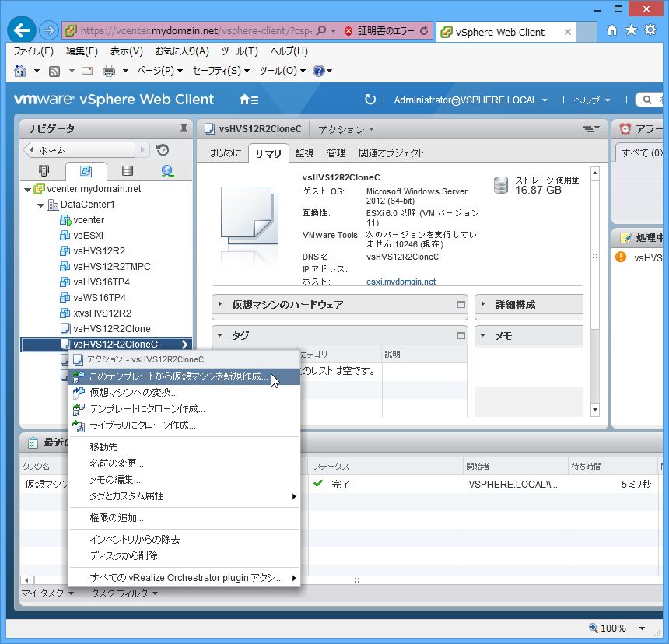
Task: Pin the Navigator panel with pushpin icon
Action: 184,129
